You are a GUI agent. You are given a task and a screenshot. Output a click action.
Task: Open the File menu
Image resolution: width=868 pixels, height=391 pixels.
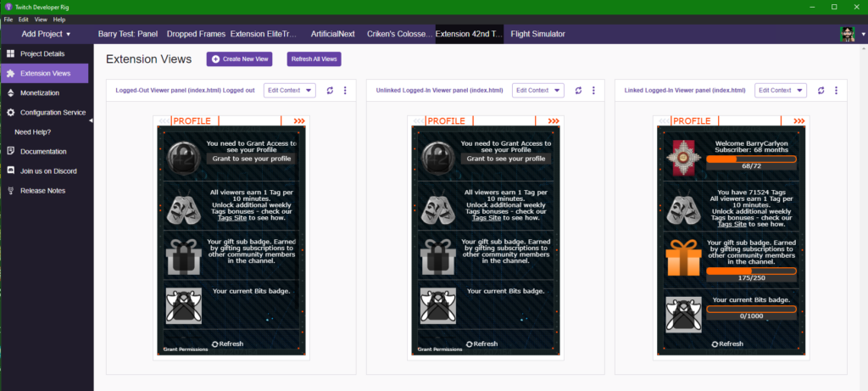pyautogui.click(x=8, y=20)
